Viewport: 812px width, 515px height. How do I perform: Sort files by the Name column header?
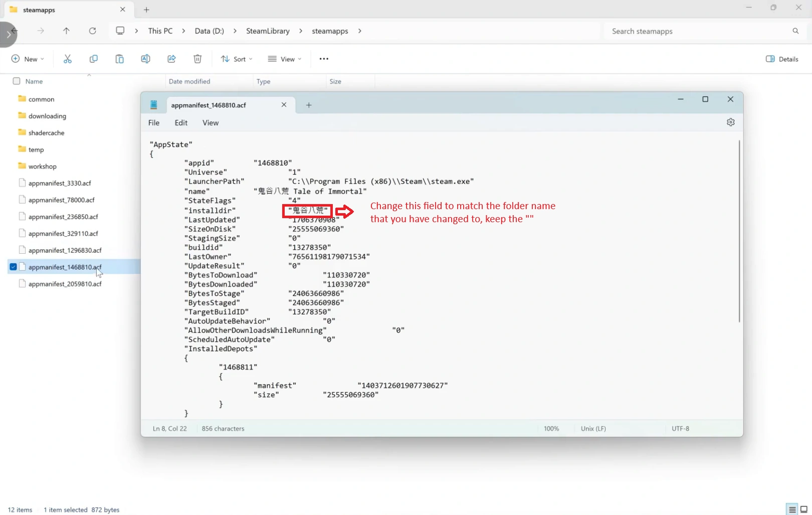point(34,81)
